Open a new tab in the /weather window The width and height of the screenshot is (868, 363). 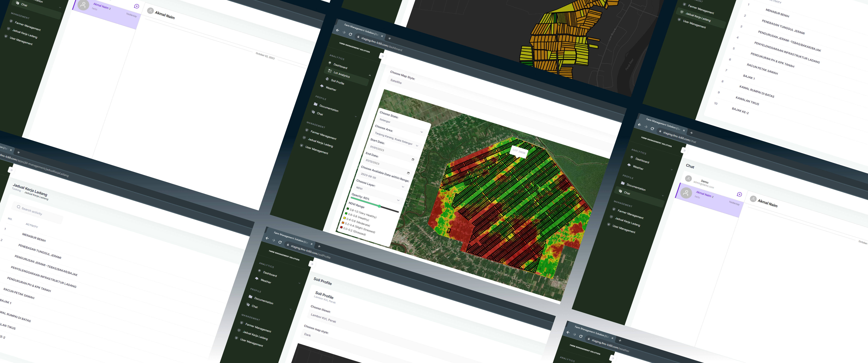[x=620, y=340]
